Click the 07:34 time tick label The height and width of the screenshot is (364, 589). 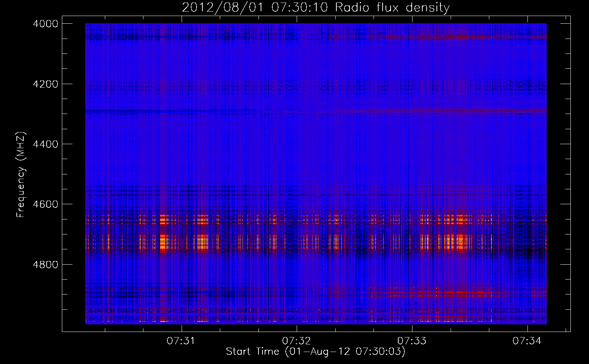[527, 341]
